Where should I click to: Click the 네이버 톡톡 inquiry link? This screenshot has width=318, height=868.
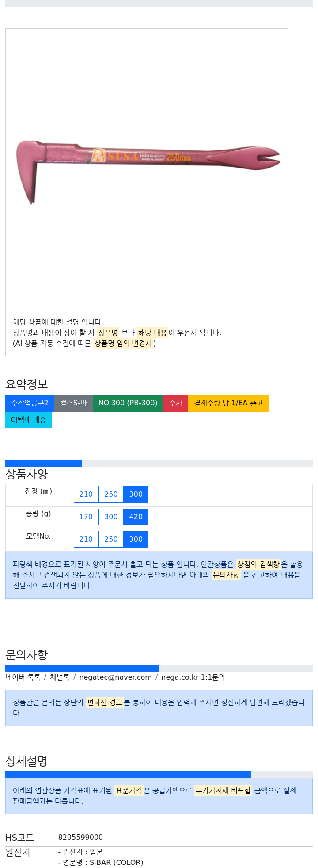click(x=23, y=677)
